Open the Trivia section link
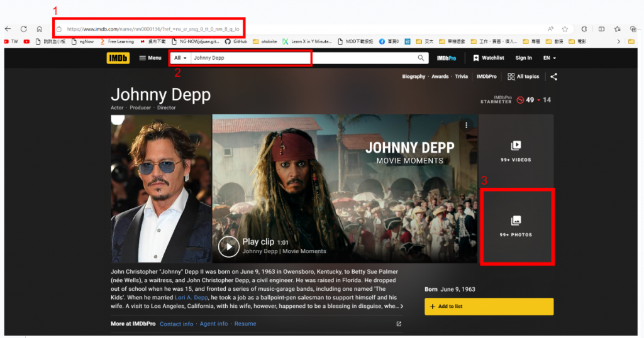The image size is (644, 338). coord(461,77)
